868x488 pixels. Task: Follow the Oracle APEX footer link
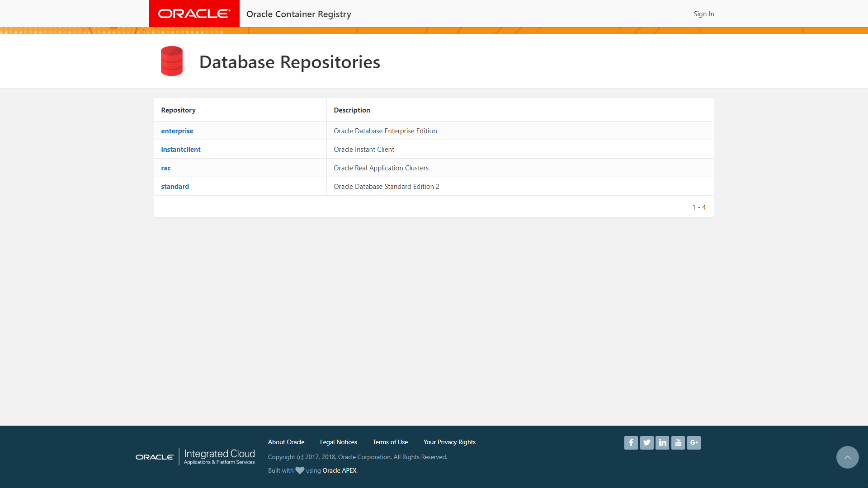339,470
